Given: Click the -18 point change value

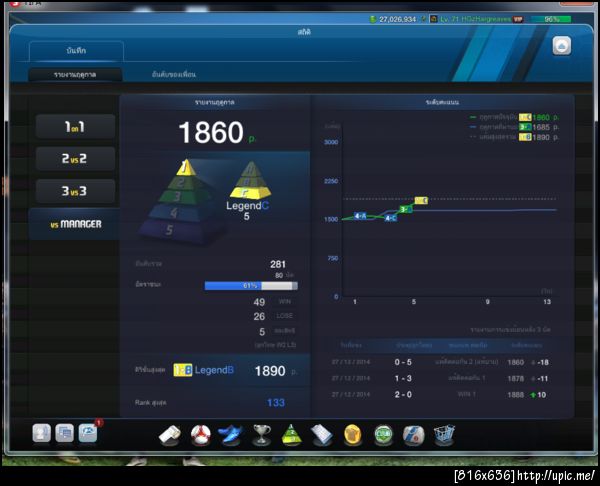Looking at the screenshot, I should pyautogui.click(x=543, y=362).
